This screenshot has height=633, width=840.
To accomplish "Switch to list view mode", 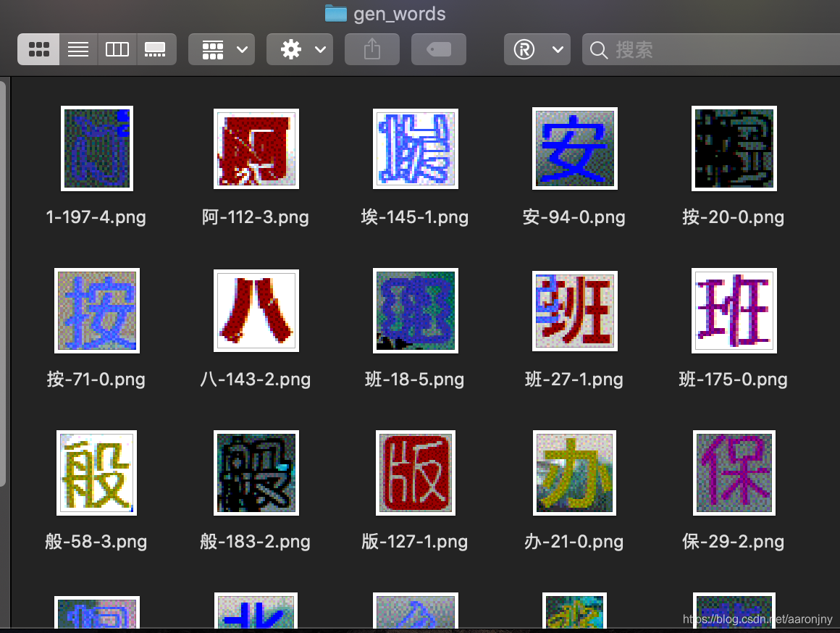I will pos(78,49).
